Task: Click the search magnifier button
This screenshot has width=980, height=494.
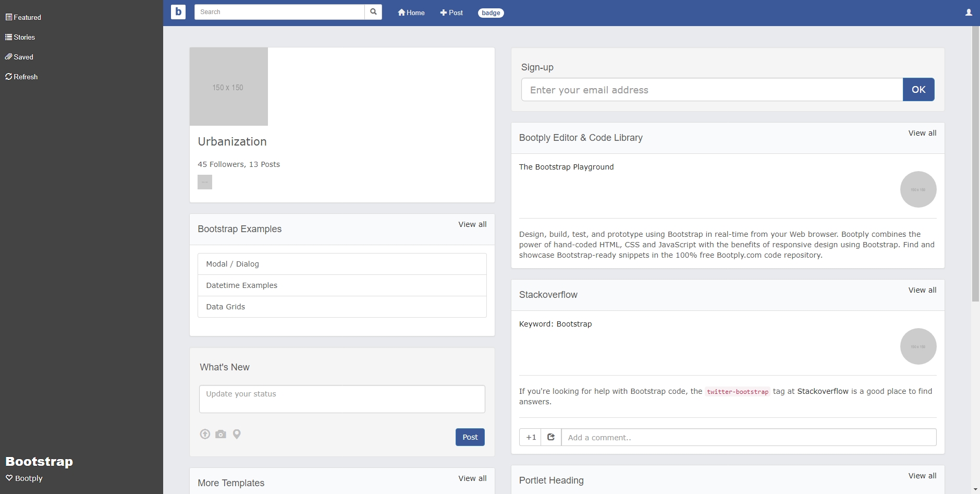Action: coord(373,12)
